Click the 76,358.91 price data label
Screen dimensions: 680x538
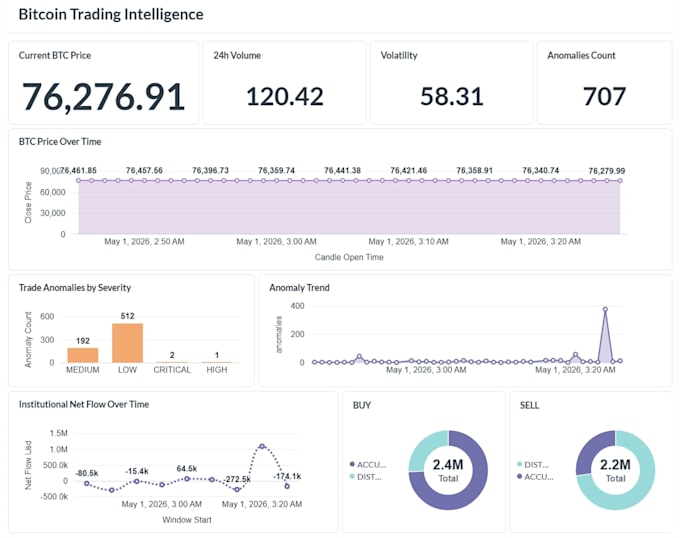[474, 170]
